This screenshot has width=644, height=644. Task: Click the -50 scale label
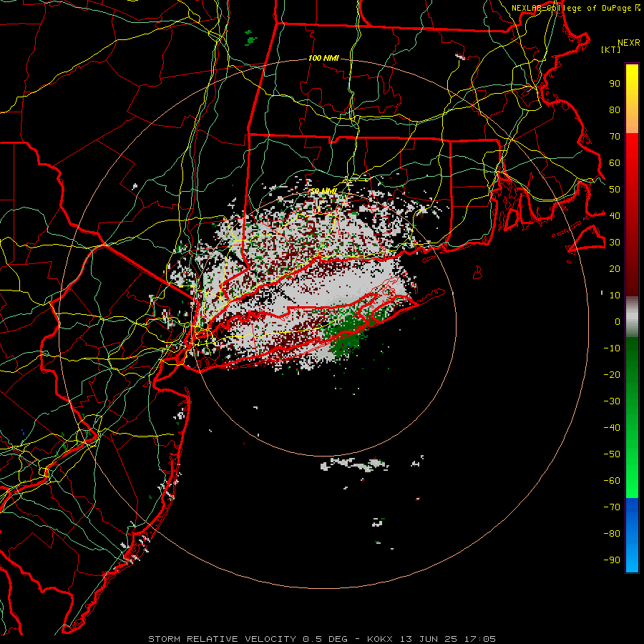point(612,454)
